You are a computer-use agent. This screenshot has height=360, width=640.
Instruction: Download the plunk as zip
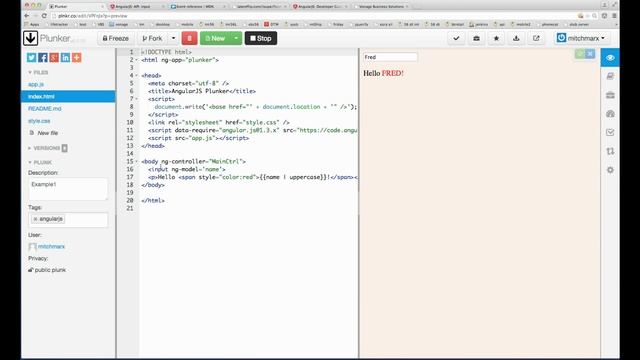pyautogui.click(x=516, y=38)
